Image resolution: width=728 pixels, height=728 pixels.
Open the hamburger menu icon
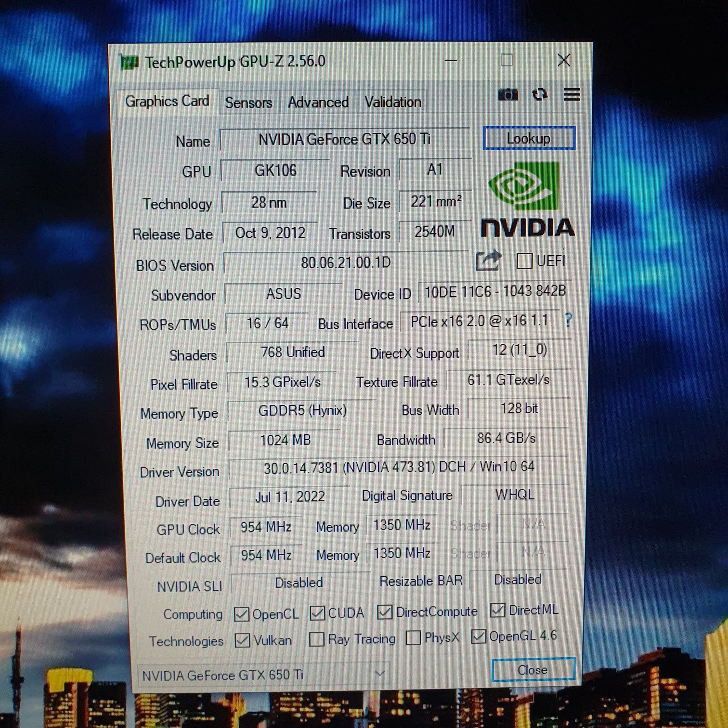coord(572,94)
